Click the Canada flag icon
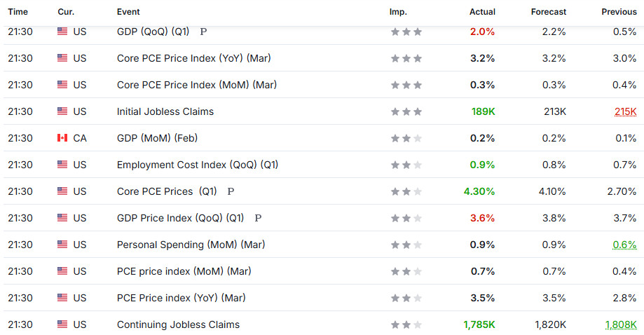Viewport: 644px width, 335px height. click(62, 138)
